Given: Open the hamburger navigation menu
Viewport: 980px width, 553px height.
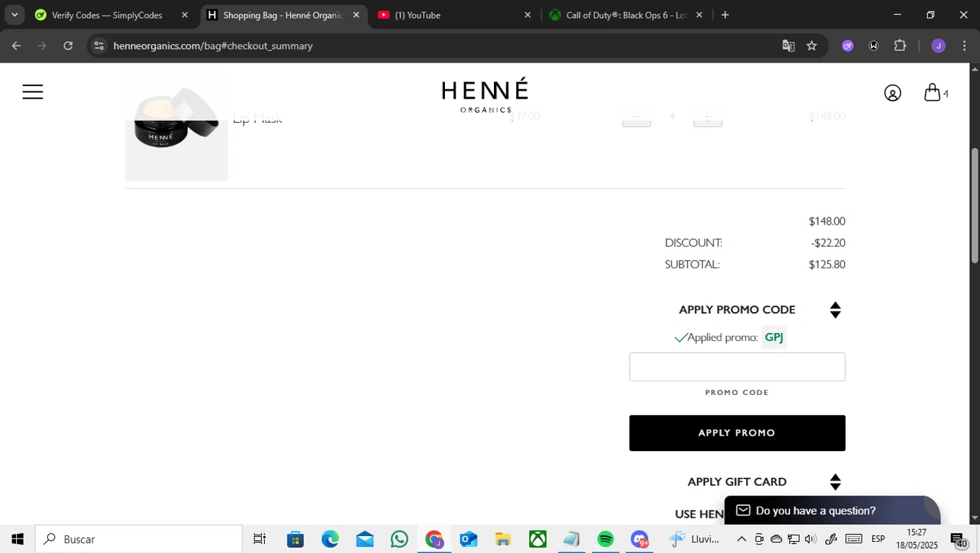Looking at the screenshot, I should tap(33, 92).
